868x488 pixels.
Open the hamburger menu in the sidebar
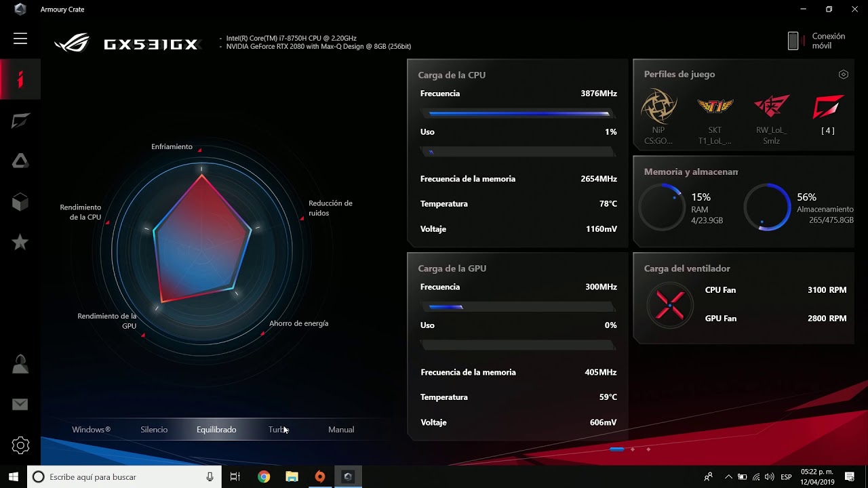point(20,39)
